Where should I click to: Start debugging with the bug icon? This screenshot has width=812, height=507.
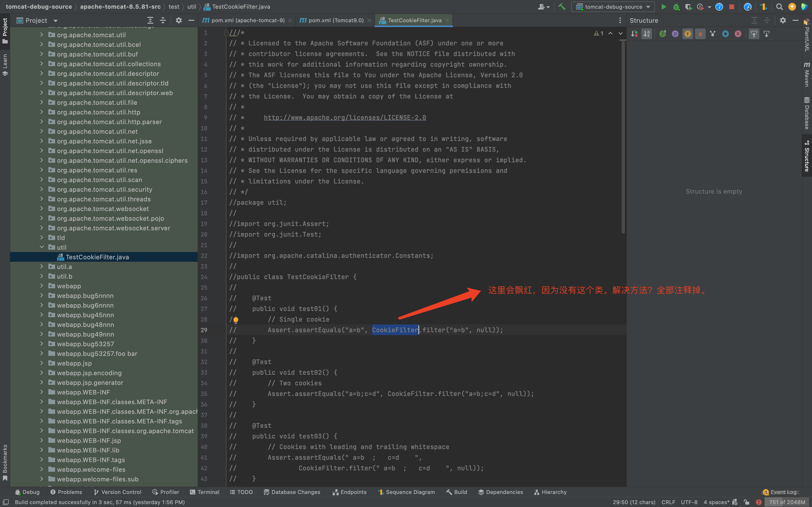coord(676,7)
